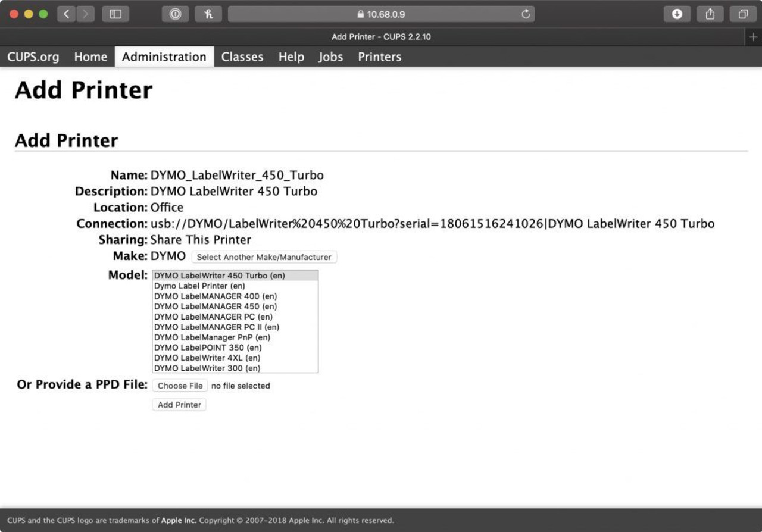Image resolution: width=762 pixels, height=532 pixels.
Task: Click the 'no file selected' text
Action: (241, 386)
